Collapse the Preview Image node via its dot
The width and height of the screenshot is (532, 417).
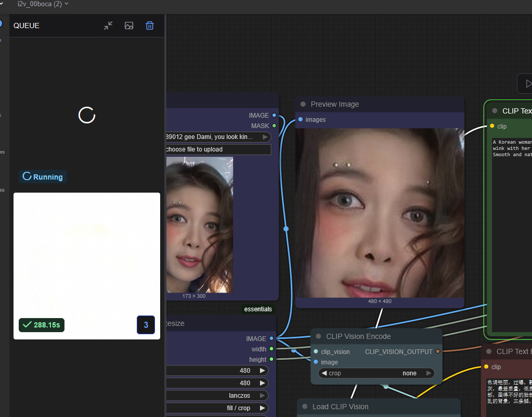303,104
